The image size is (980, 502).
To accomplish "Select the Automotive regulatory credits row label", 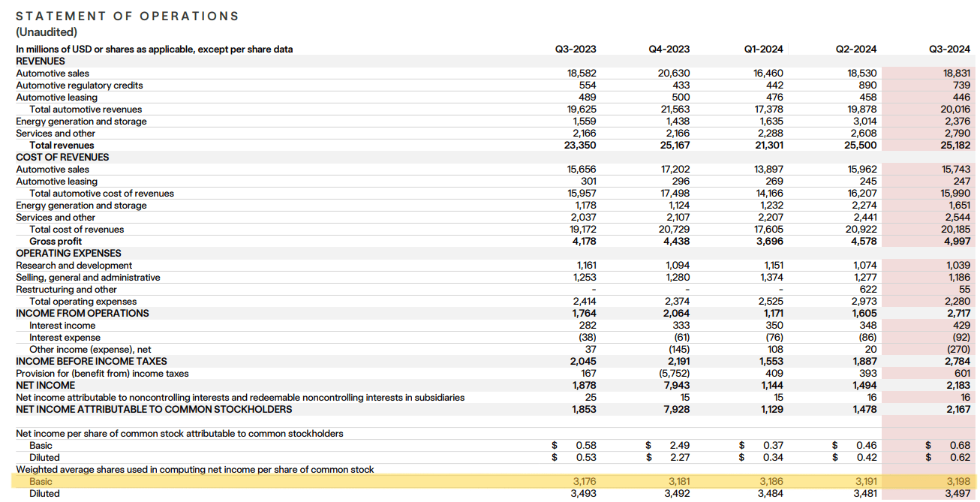I will pyautogui.click(x=79, y=86).
